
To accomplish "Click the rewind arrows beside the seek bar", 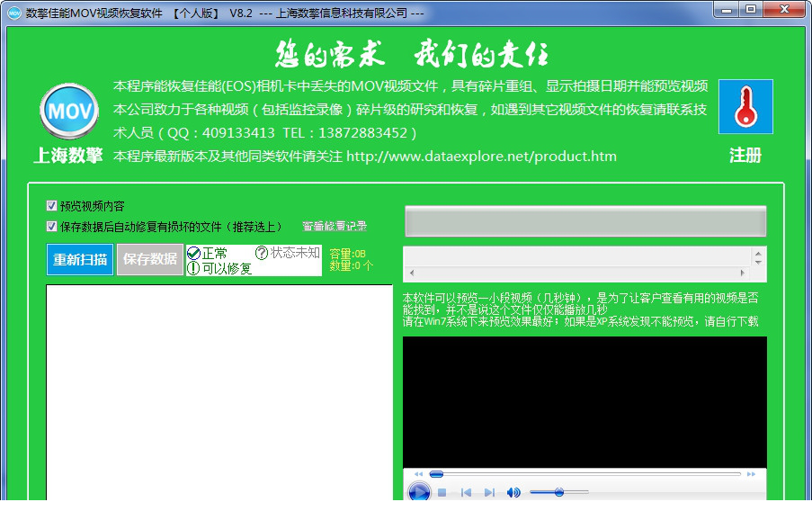I will coord(418,474).
